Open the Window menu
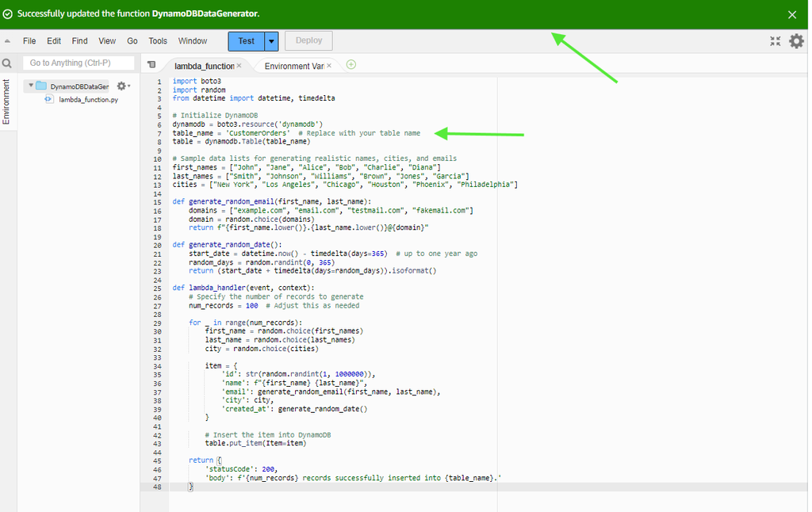 coord(193,41)
